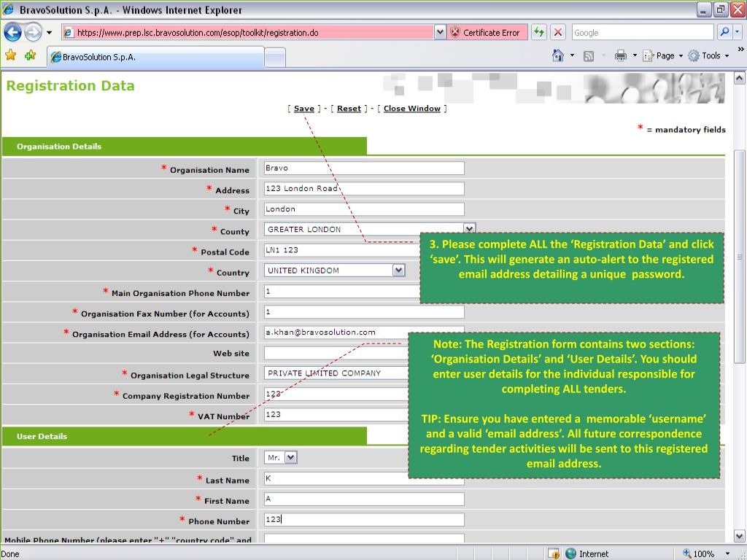Click the vertical scrollbar thumb

739,257
